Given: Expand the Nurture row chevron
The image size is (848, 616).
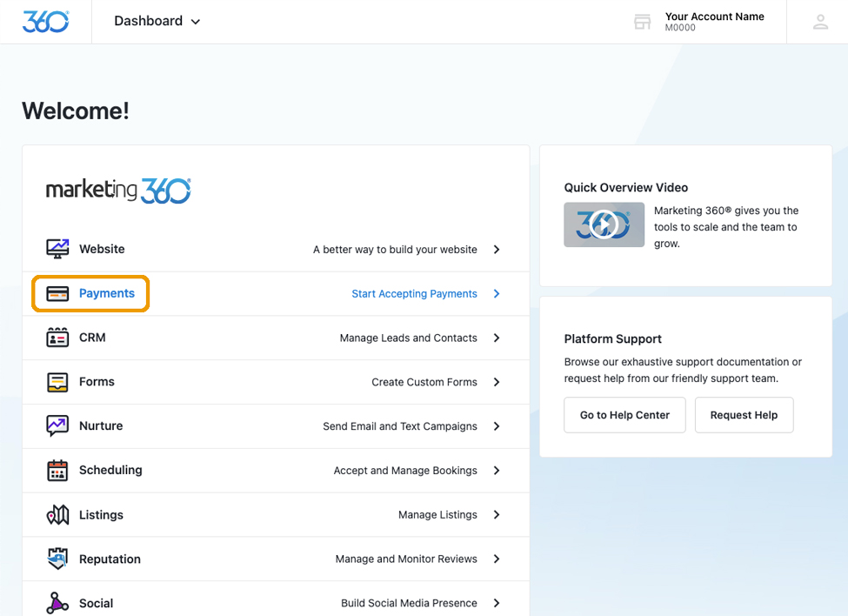Looking at the screenshot, I should pyautogui.click(x=497, y=426).
